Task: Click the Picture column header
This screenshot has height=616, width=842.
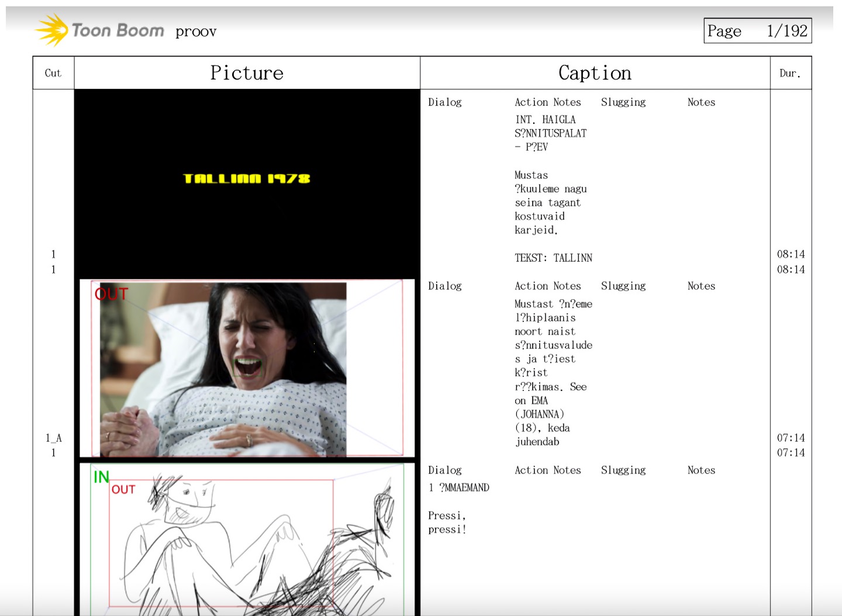Action: [247, 73]
